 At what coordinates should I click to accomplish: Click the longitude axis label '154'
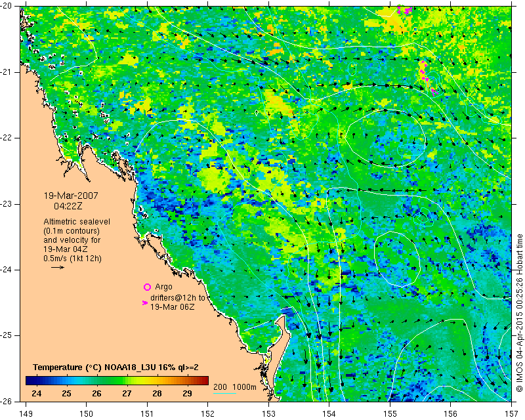pyautogui.click(x=329, y=414)
